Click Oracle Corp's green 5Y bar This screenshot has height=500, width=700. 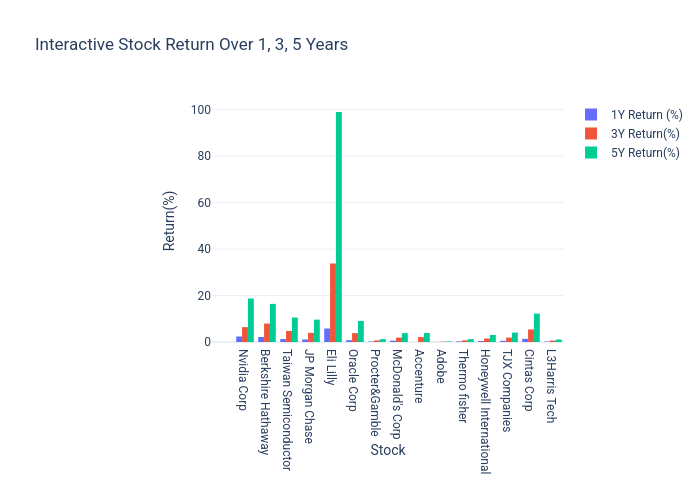point(361,331)
